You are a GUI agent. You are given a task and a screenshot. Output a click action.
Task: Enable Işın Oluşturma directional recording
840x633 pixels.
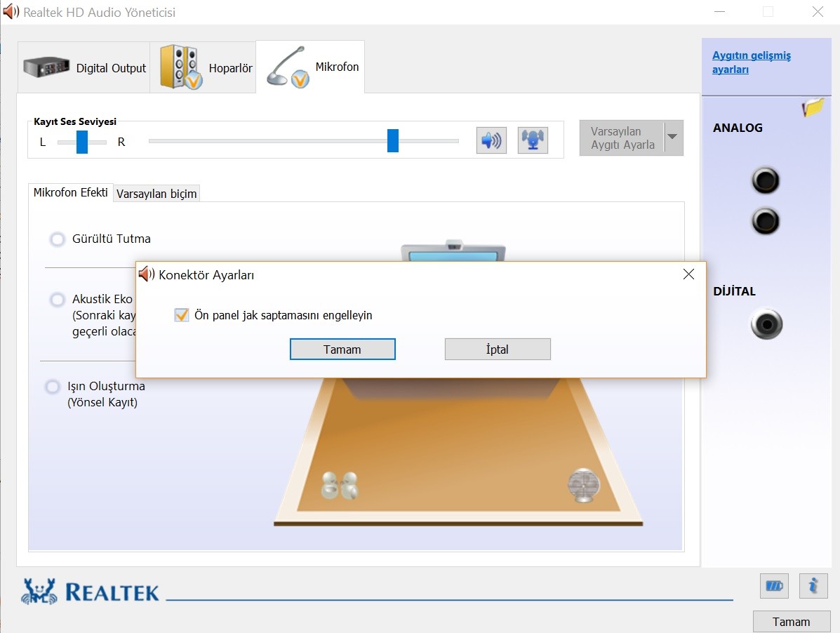coord(53,387)
